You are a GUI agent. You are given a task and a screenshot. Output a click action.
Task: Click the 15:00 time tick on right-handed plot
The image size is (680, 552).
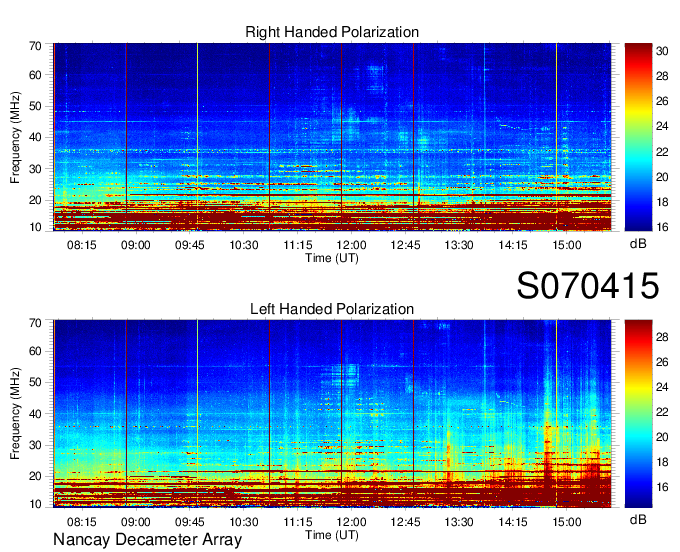coord(566,245)
